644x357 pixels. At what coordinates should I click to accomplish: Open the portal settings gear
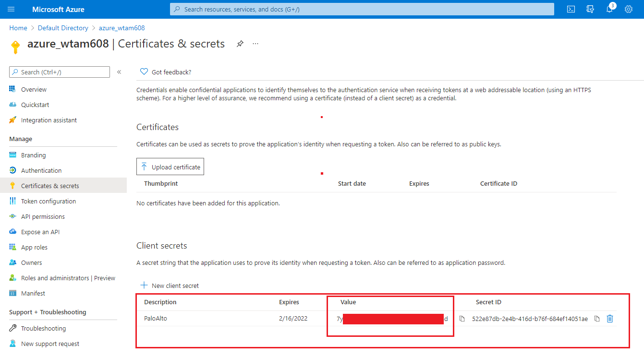[x=629, y=9]
